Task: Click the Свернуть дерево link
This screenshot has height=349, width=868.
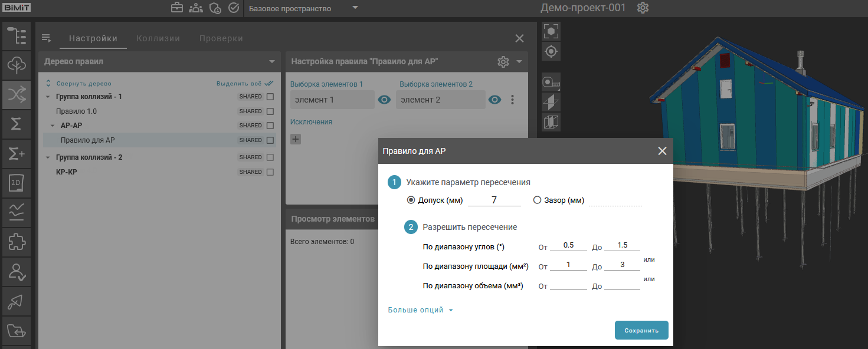Action: (x=84, y=84)
